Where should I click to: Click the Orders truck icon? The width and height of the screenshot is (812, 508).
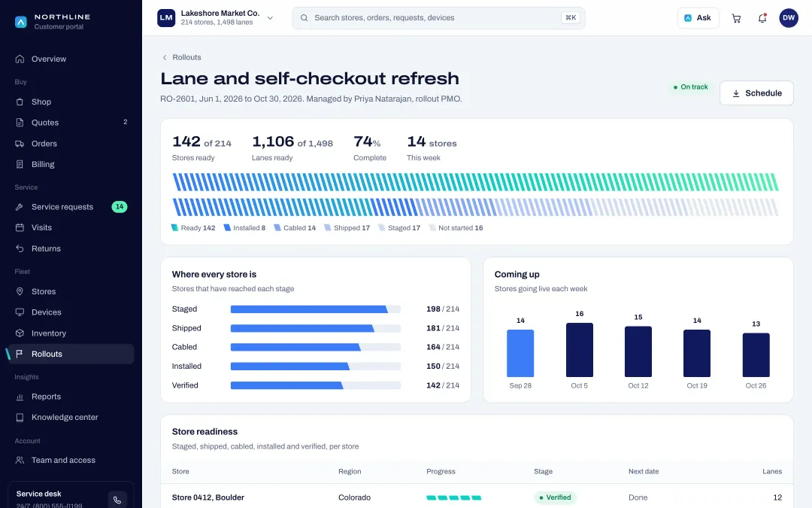point(20,144)
